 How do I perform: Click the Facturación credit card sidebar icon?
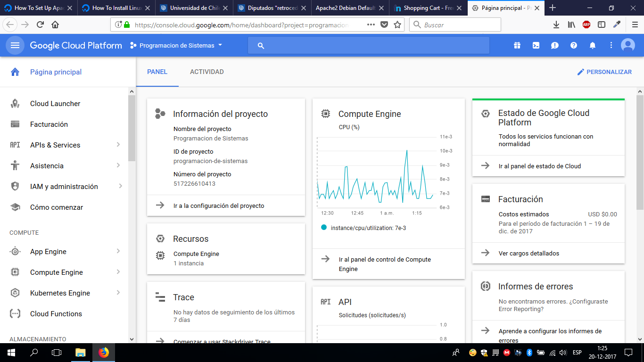[x=15, y=124]
